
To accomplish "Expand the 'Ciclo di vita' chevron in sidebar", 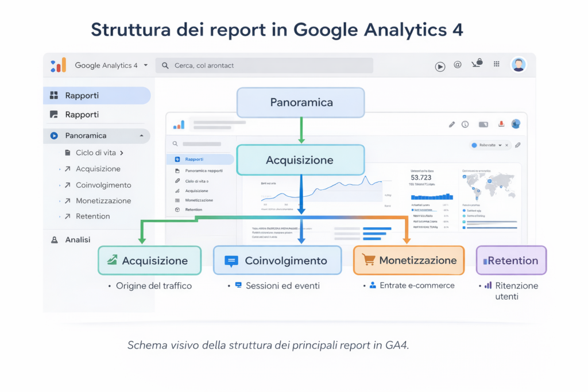I will (x=122, y=153).
